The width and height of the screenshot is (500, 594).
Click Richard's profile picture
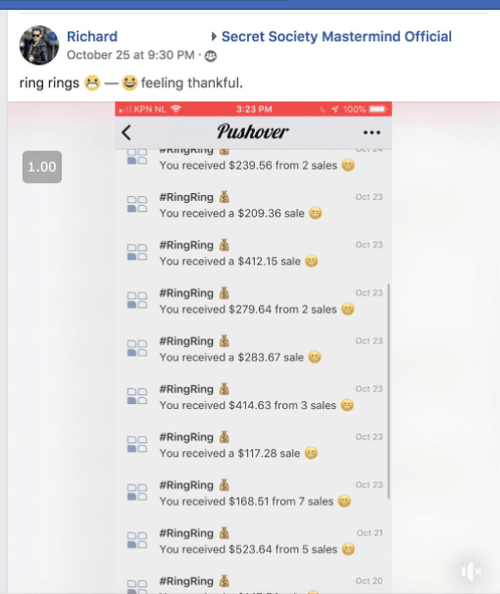pyautogui.click(x=39, y=45)
